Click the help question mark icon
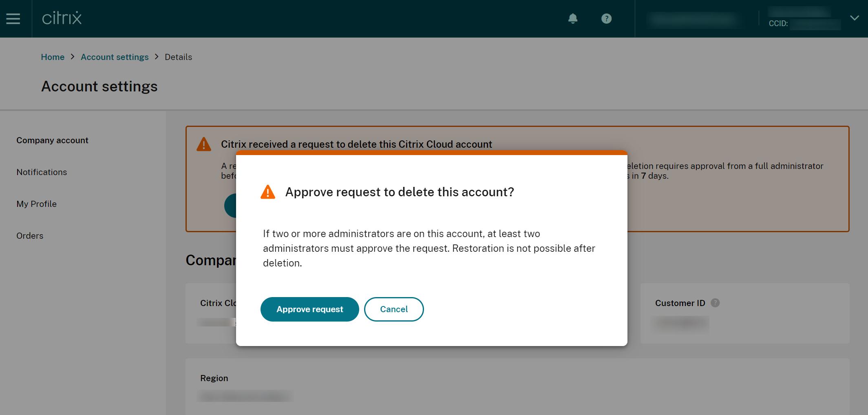 click(x=606, y=18)
